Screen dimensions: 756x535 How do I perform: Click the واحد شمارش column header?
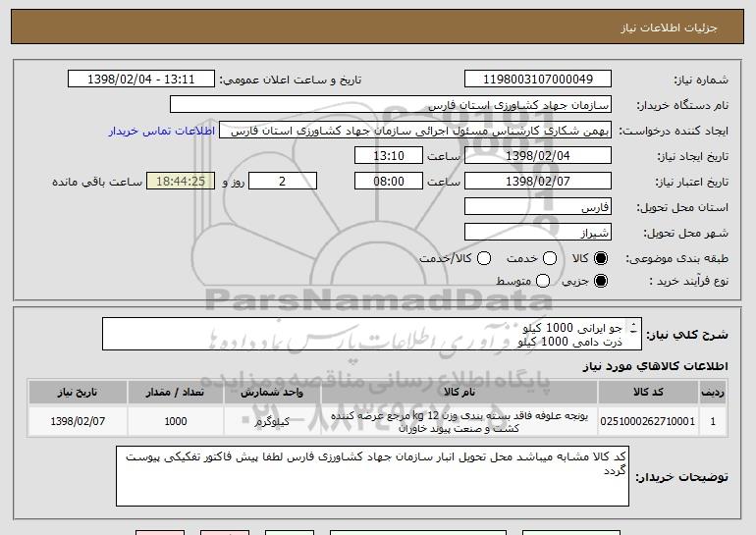pos(272,392)
